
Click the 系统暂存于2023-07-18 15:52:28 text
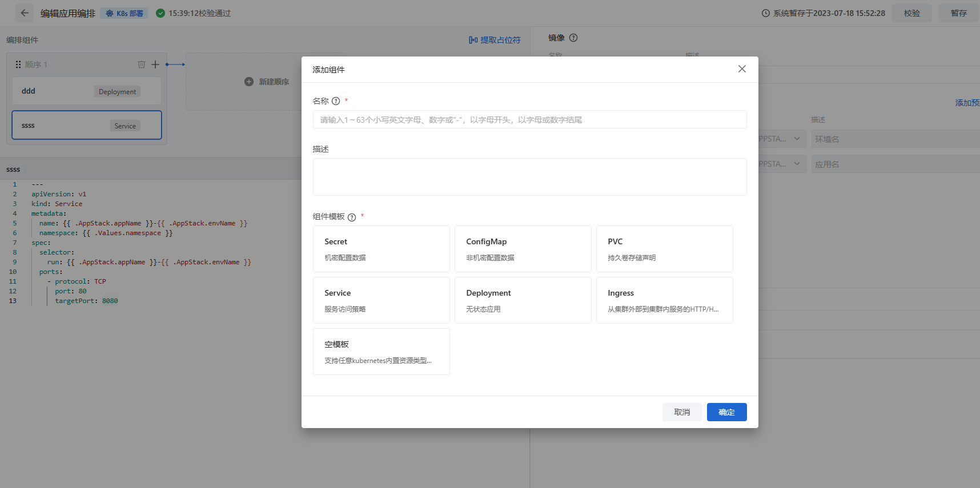[x=829, y=13]
